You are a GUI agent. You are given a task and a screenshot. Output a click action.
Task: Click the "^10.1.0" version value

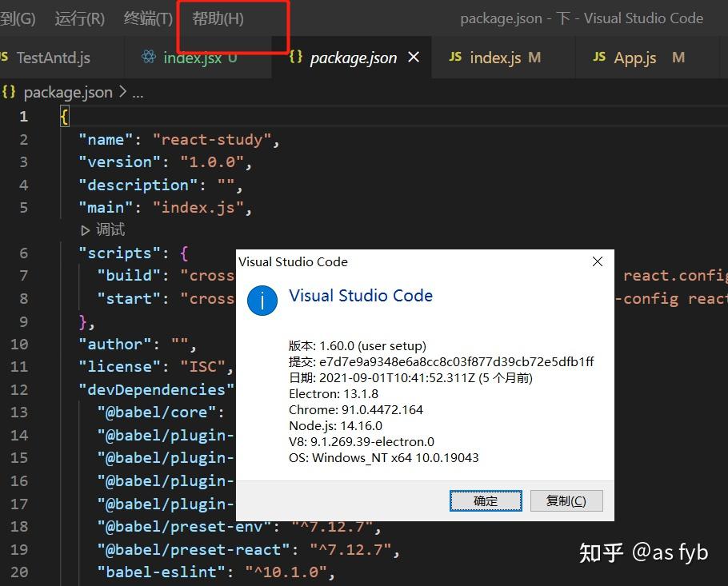[286, 572]
